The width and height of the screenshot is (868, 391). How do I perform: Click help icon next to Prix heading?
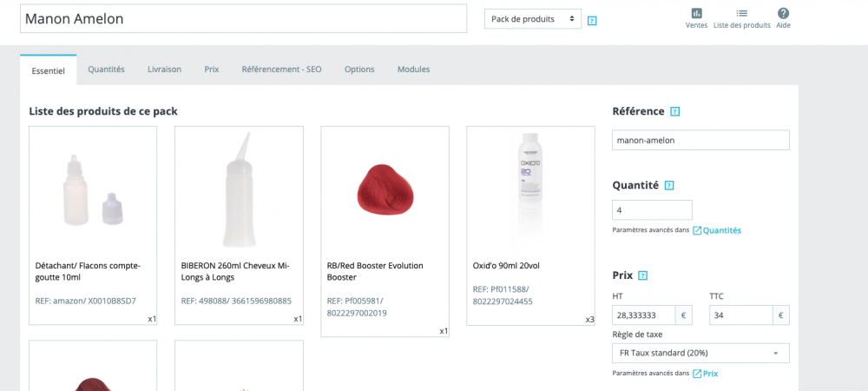pyautogui.click(x=643, y=275)
